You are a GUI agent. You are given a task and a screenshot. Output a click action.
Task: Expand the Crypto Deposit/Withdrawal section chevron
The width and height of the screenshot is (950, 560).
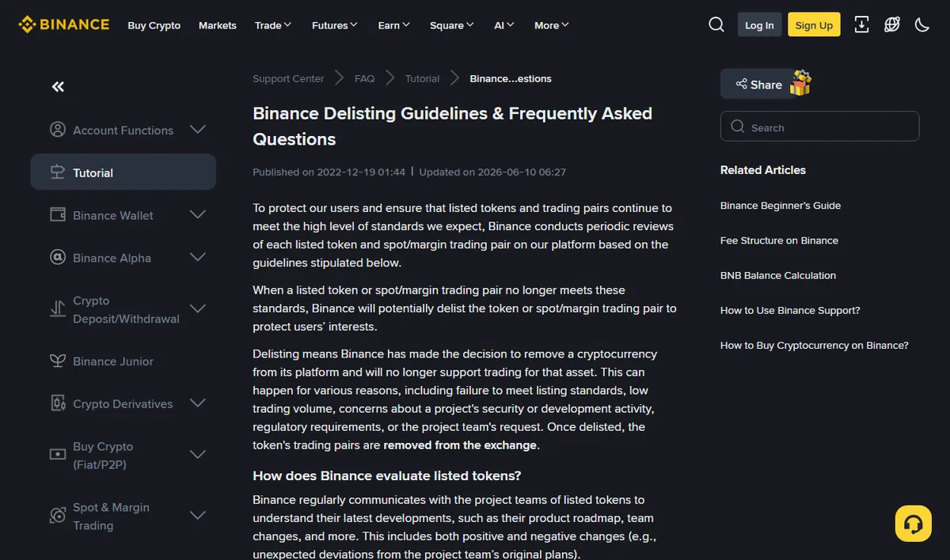pyautogui.click(x=198, y=308)
